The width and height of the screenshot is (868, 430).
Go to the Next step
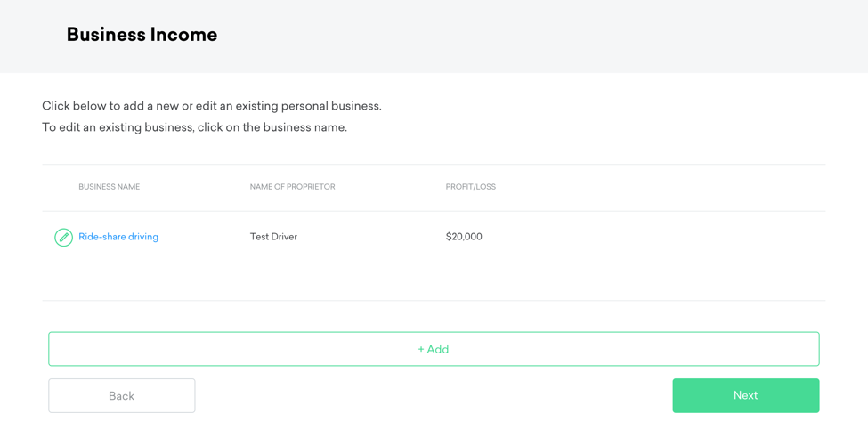pyautogui.click(x=745, y=395)
